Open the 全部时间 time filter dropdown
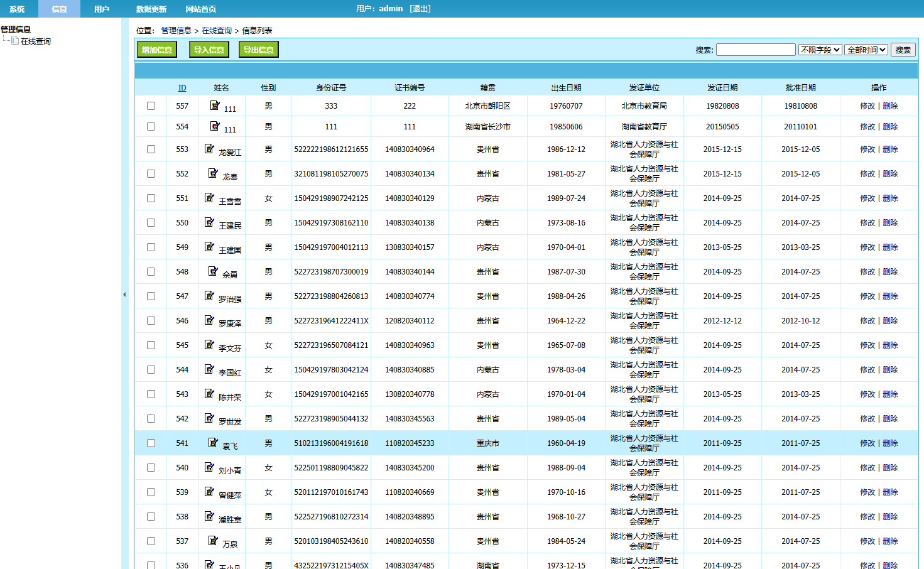Viewport: 924px width, 569px height. [866, 50]
